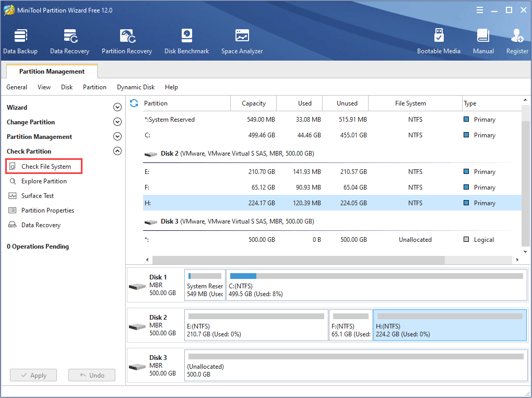Open the Help menu
This screenshot has width=532, height=398.
point(171,87)
